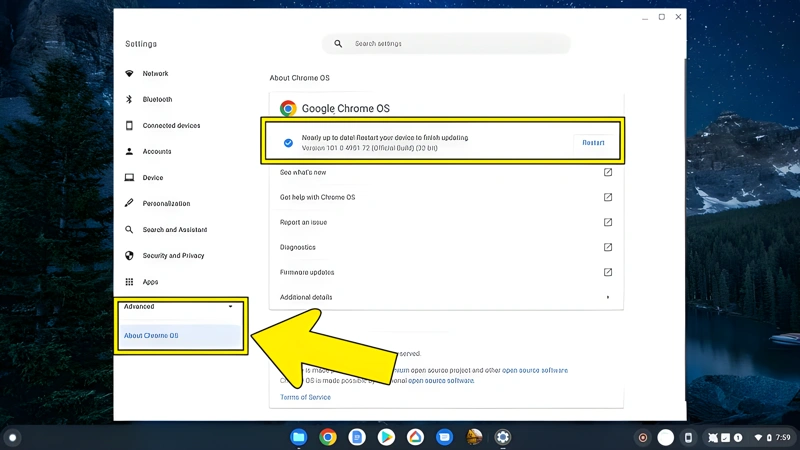Open Connected devices in the sidebar

tap(171, 126)
